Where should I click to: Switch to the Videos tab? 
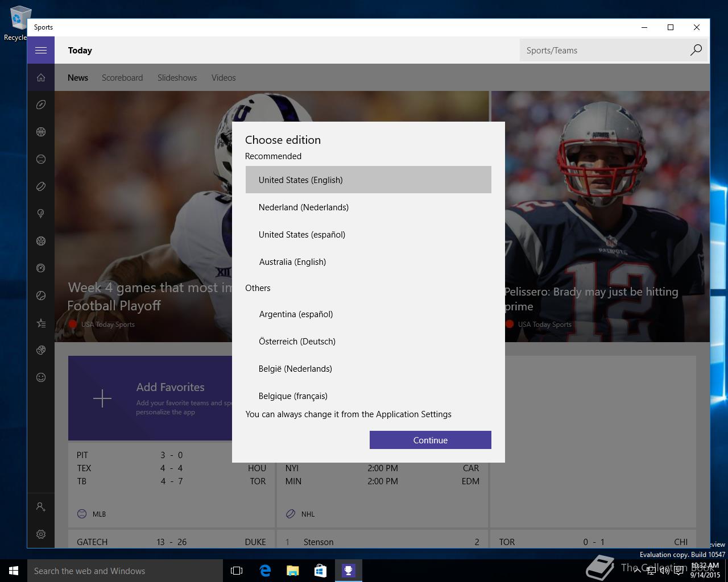pyautogui.click(x=224, y=78)
